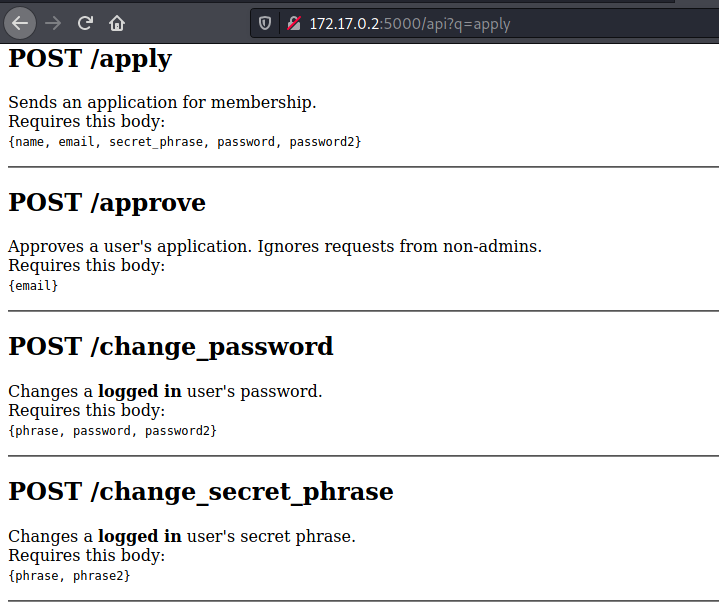Go back with the browser back arrow
The width and height of the screenshot is (719, 606).
coord(20,23)
